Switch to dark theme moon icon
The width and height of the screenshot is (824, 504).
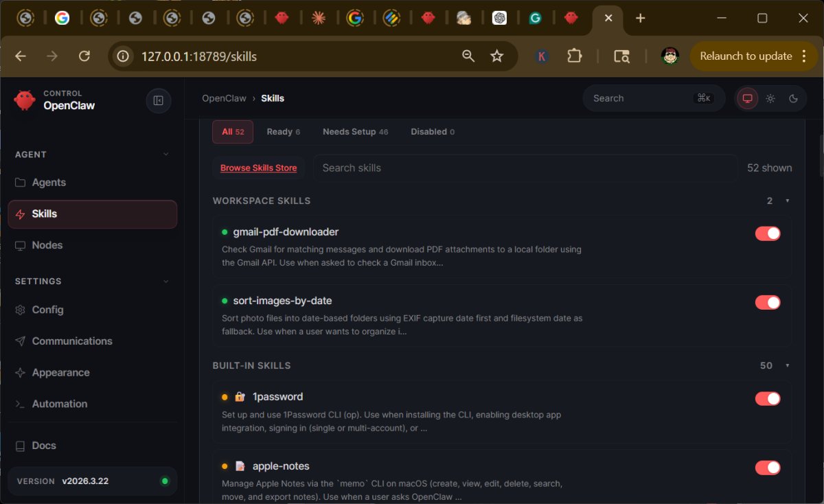793,98
